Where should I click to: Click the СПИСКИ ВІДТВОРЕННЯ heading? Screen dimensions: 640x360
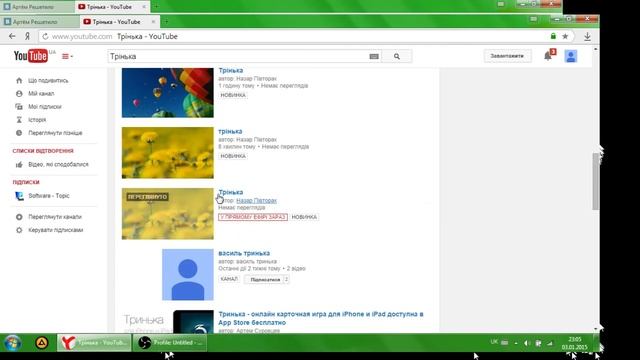(43, 151)
